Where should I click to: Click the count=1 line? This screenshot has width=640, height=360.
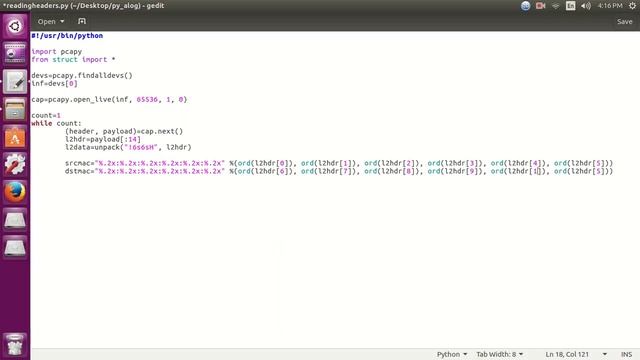point(46,116)
